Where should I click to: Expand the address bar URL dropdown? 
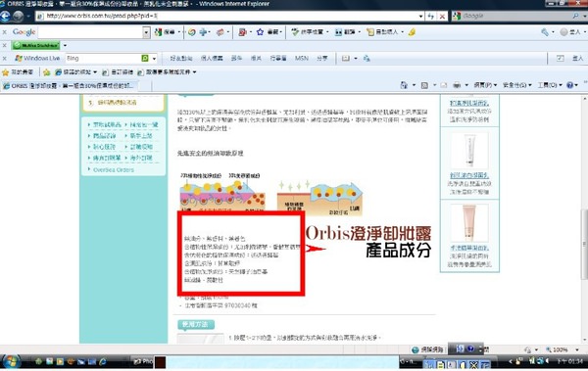click(x=420, y=16)
